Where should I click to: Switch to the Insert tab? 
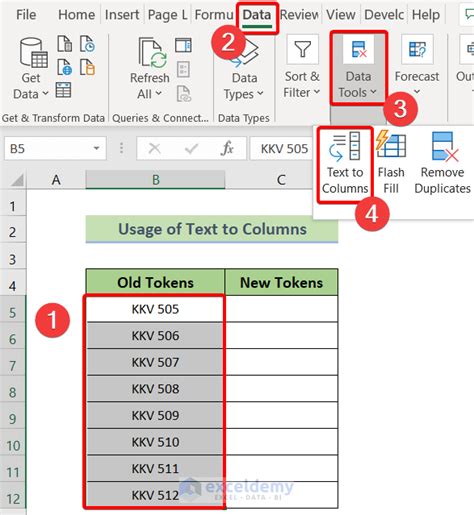point(122,15)
